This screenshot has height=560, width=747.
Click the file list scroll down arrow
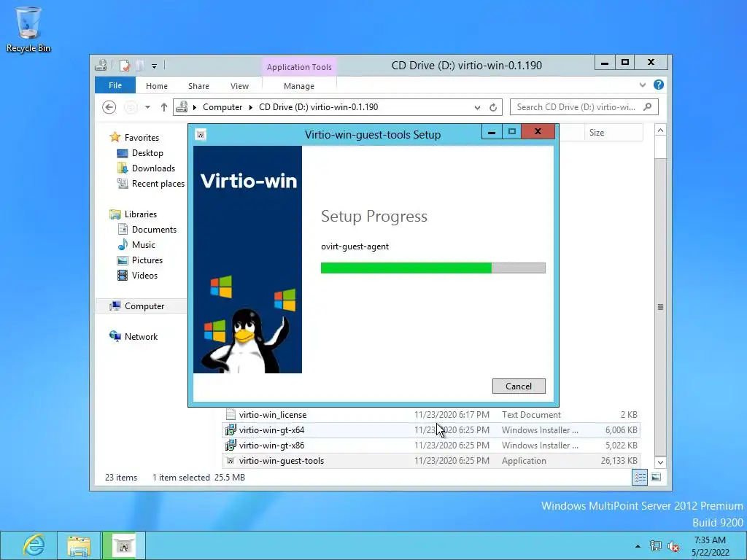click(660, 462)
